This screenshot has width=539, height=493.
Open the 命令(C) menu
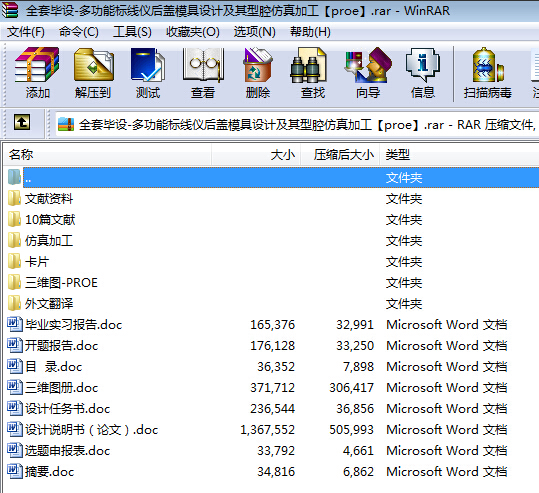(x=79, y=32)
